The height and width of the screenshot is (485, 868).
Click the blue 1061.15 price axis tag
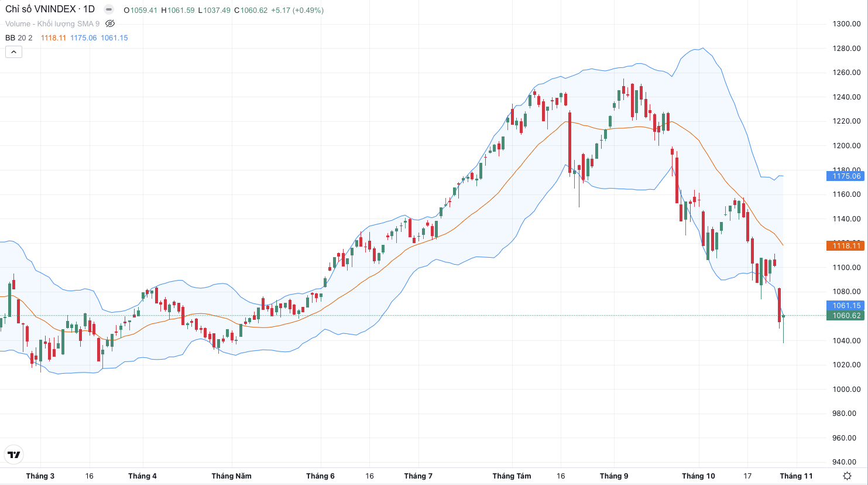(846, 306)
